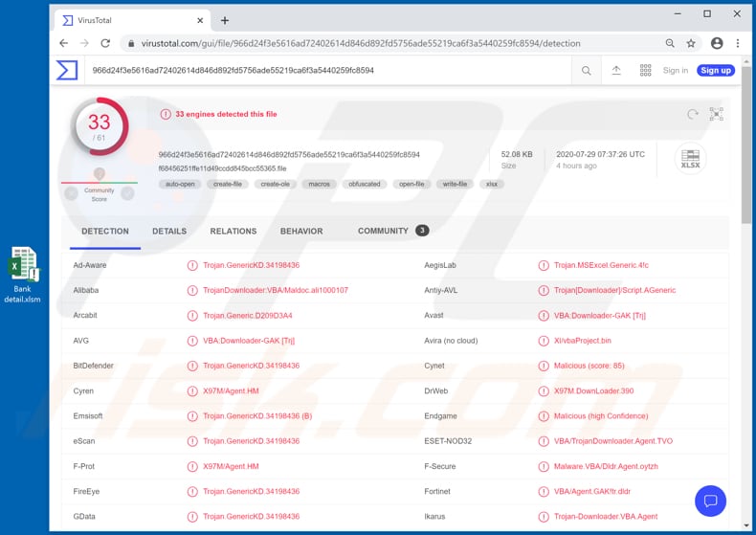Click the create-file tag
Screen dimensions: 756x535
click(x=228, y=184)
